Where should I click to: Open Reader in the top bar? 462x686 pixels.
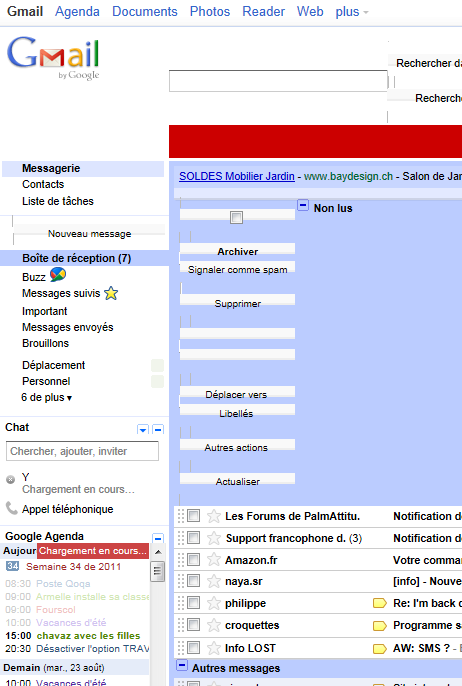(x=263, y=11)
